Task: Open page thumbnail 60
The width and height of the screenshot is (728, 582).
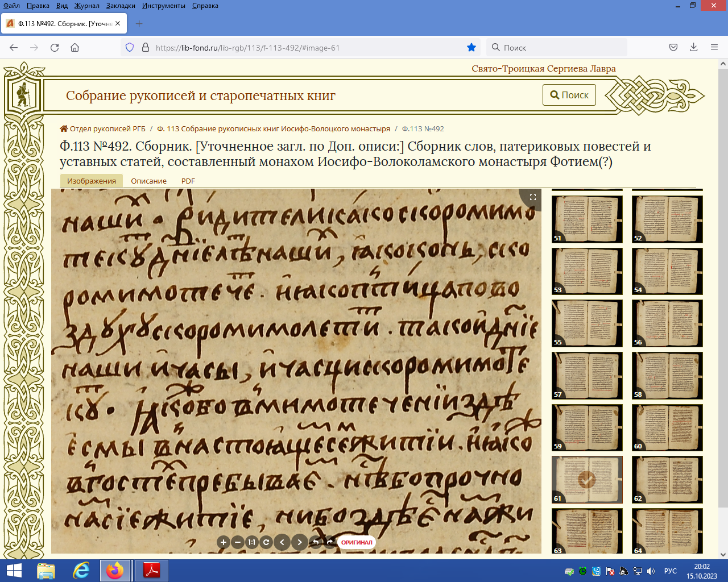Action: pos(667,427)
